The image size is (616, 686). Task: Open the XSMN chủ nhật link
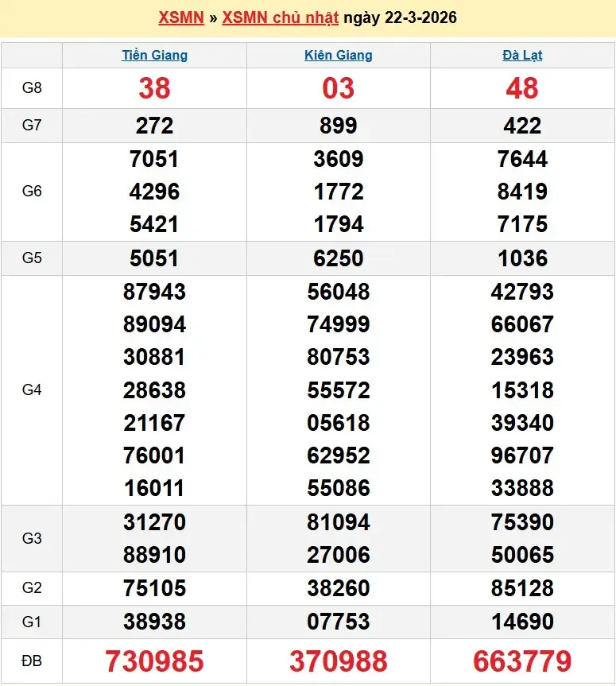tap(280, 17)
